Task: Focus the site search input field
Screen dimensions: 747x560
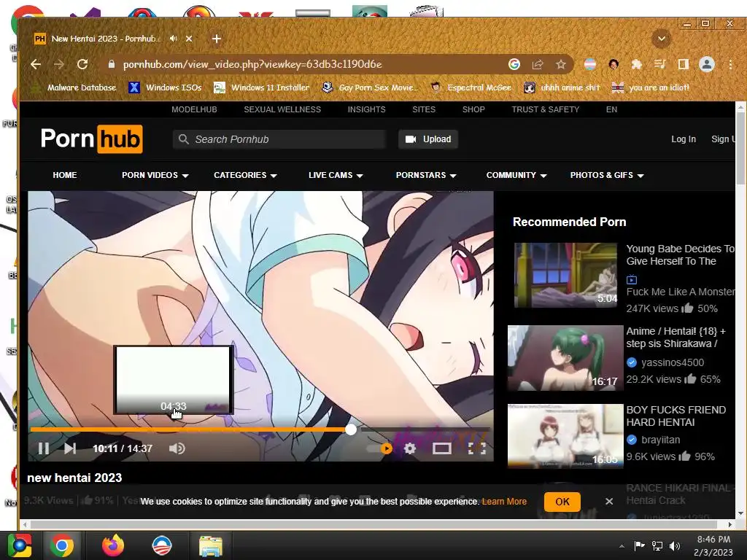Action: click(279, 139)
